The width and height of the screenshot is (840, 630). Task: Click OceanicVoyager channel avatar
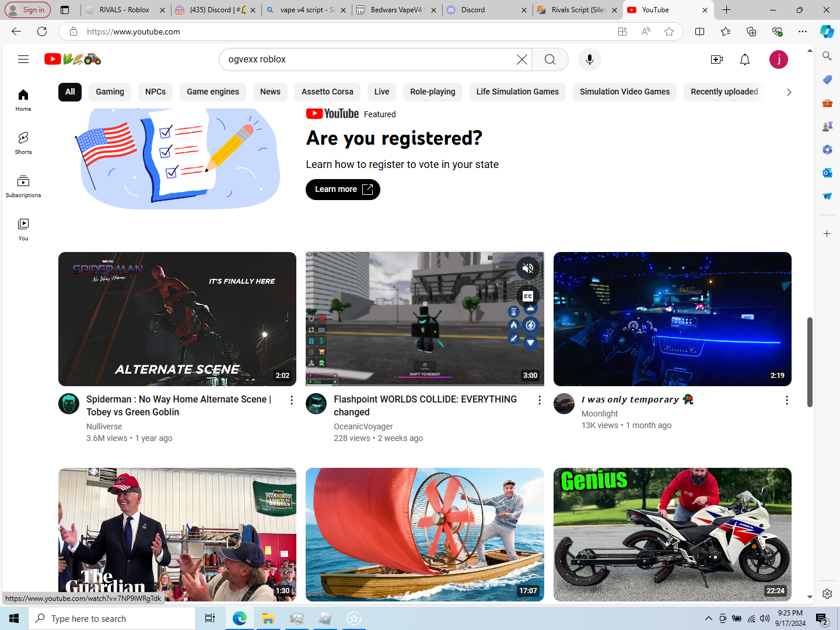pos(316,404)
